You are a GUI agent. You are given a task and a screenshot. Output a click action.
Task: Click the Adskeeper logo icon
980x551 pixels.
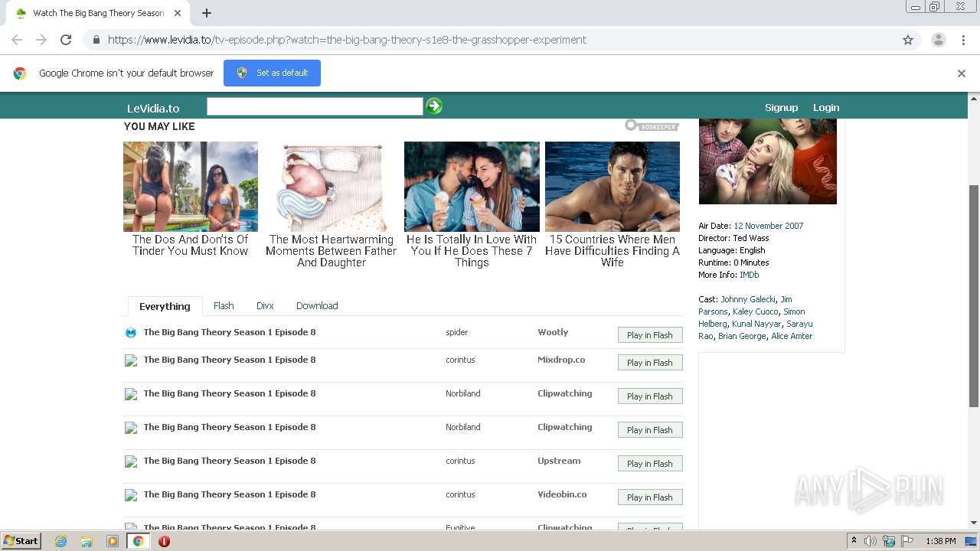point(652,126)
